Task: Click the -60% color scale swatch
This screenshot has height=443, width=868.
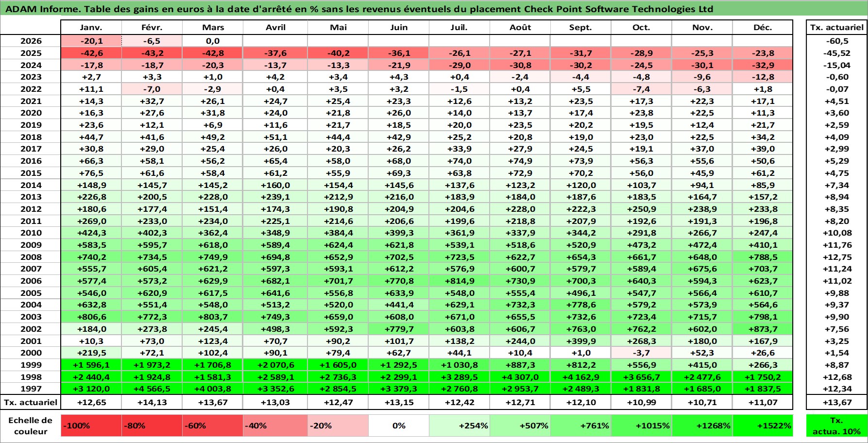Action: click(212, 426)
